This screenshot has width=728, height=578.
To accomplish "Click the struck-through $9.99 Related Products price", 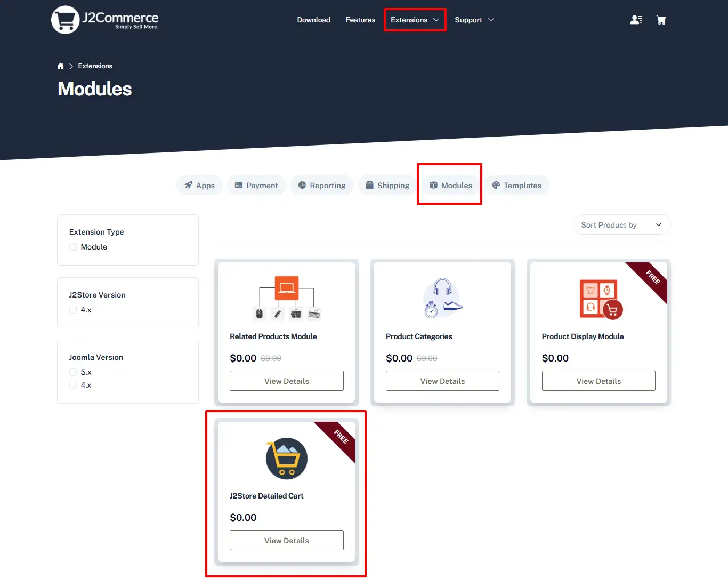I will pyautogui.click(x=271, y=358).
